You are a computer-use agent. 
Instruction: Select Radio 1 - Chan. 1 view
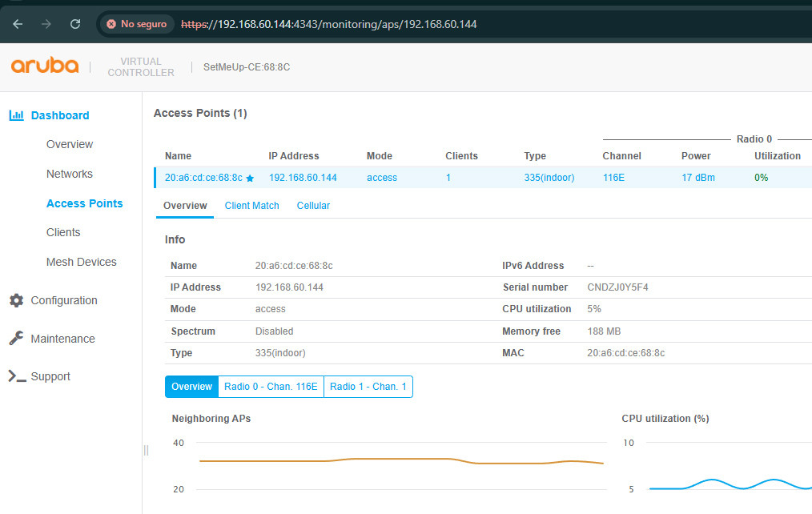pyautogui.click(x=368, y=387)
